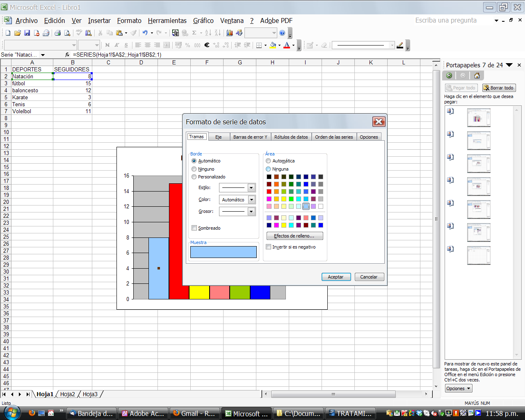Click the Cancelar button
The image size is (525, 420).
click(x=369, y=277)
